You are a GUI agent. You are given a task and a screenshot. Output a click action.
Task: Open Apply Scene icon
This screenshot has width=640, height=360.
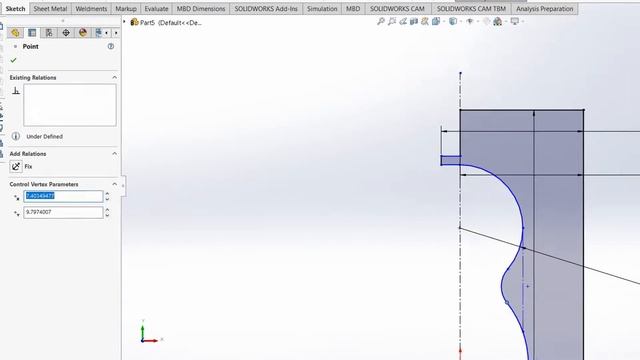tap(498, 21)
